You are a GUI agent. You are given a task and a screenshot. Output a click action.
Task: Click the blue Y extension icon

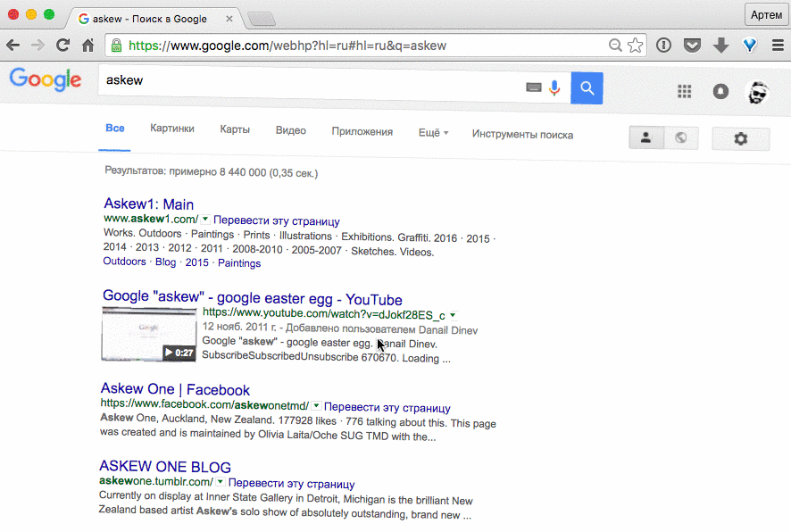click(x=750, y=46)
